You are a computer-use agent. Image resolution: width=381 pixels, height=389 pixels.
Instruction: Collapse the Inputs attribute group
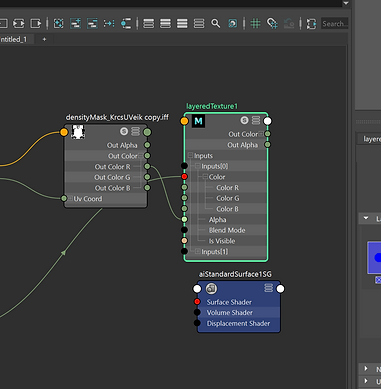point(191,155)
